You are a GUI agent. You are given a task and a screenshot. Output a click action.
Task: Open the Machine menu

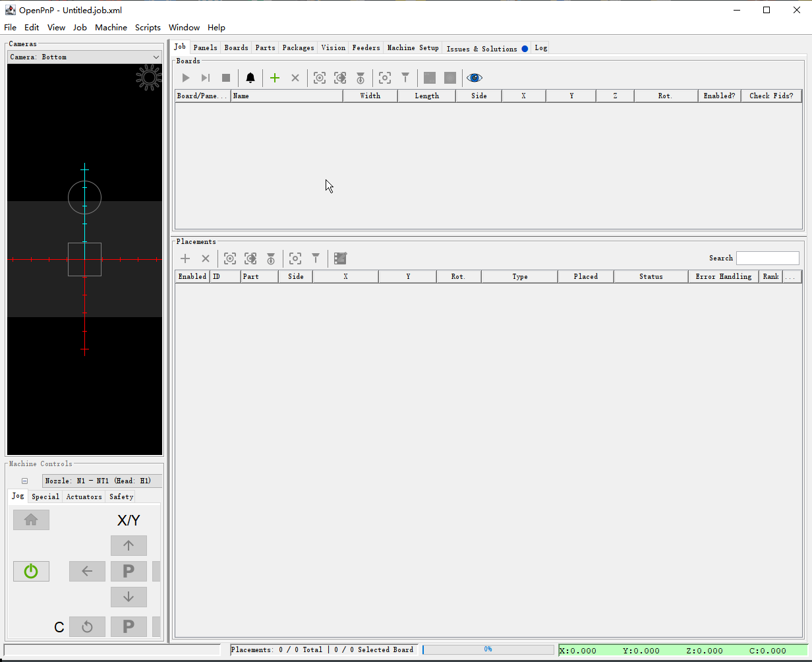click(x=111, y=28)
